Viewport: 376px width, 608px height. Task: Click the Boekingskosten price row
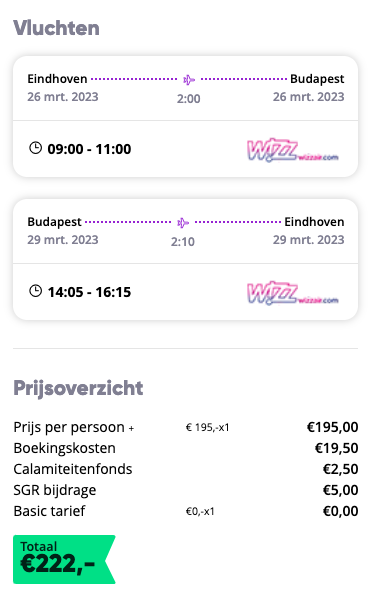(x=186, y=448)
